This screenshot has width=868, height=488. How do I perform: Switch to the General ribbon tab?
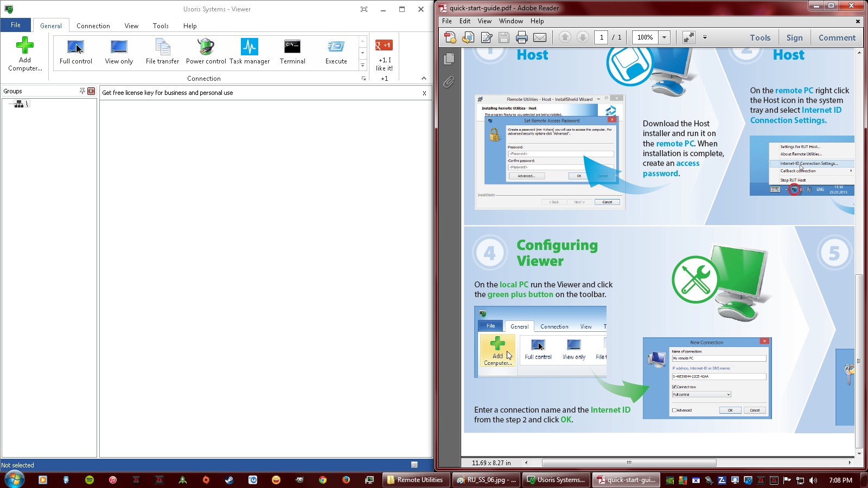[x=51, y=26]
